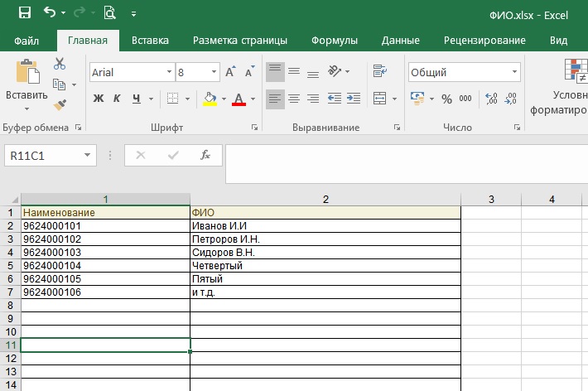Click the Вставить paste clipboard icon

coord(27,71)
